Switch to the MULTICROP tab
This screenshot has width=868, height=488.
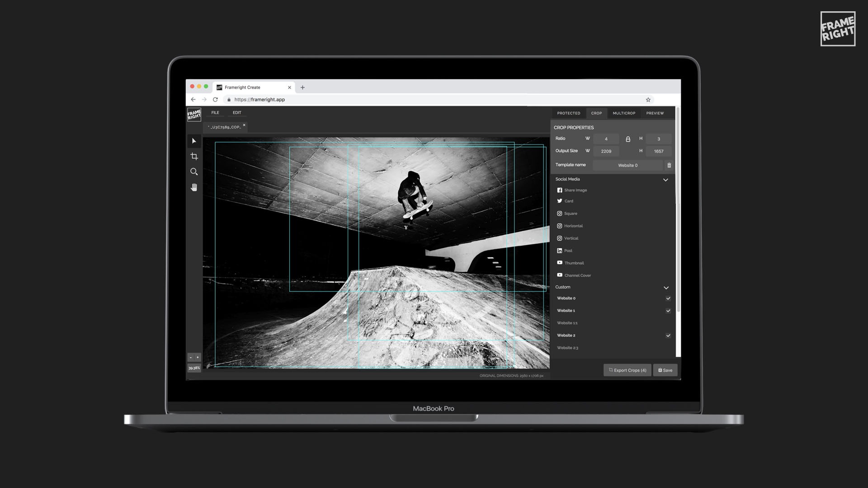624,113
